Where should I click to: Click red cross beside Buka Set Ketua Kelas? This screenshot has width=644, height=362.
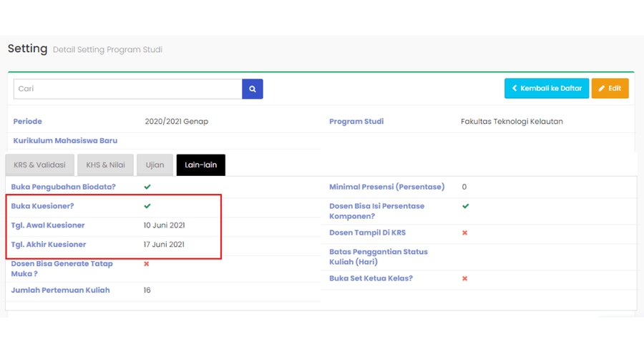click(464, 278)
